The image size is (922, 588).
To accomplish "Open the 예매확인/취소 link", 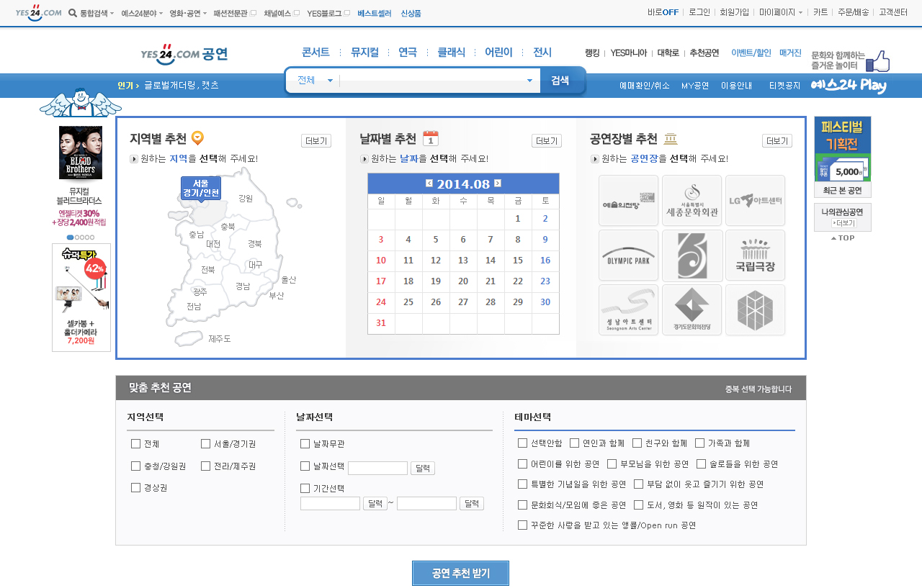I will [645, 86].
